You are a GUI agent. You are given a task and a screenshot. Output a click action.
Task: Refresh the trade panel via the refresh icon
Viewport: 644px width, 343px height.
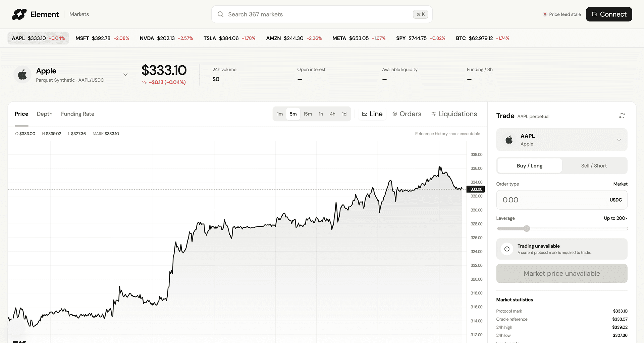coord(622,116)
